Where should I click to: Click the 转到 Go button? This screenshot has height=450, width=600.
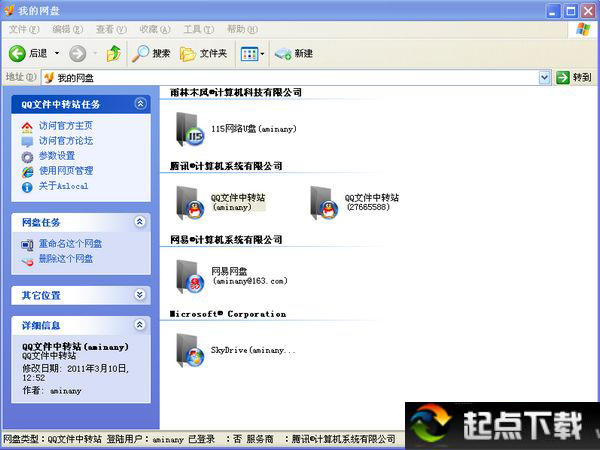click(574, 78)
